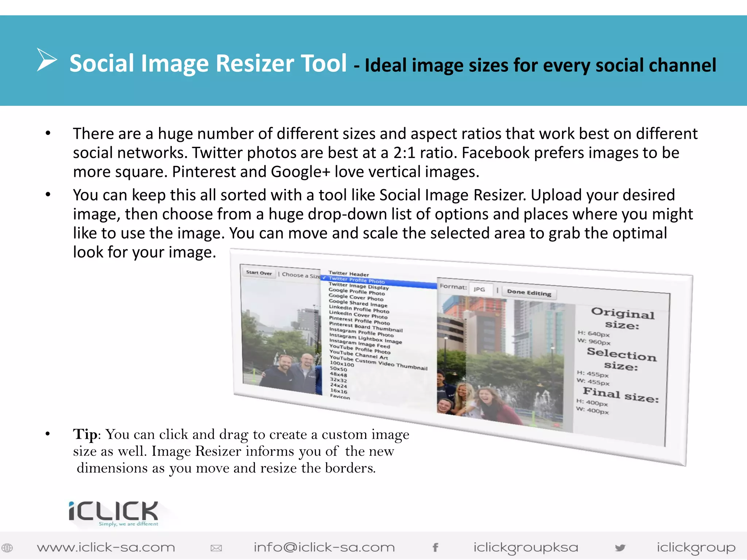
Task: Click the Twitter bird icon in footer
Action: click(620, 548)
